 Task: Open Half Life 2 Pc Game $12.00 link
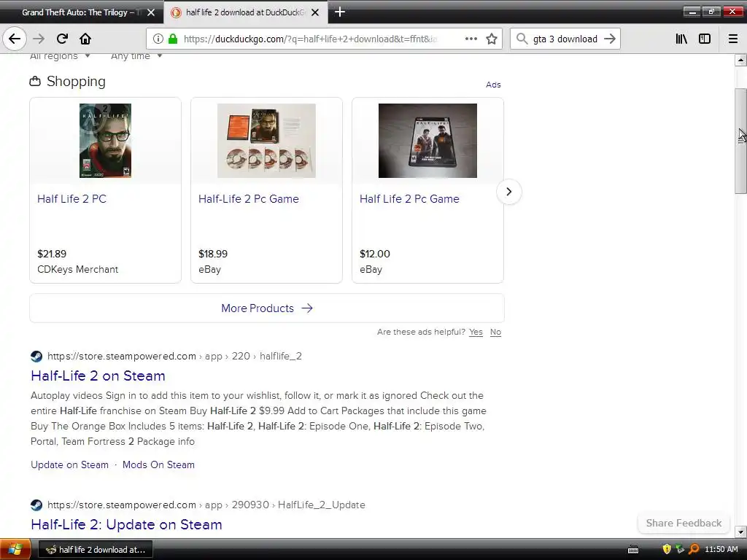(x=410, y=198)
